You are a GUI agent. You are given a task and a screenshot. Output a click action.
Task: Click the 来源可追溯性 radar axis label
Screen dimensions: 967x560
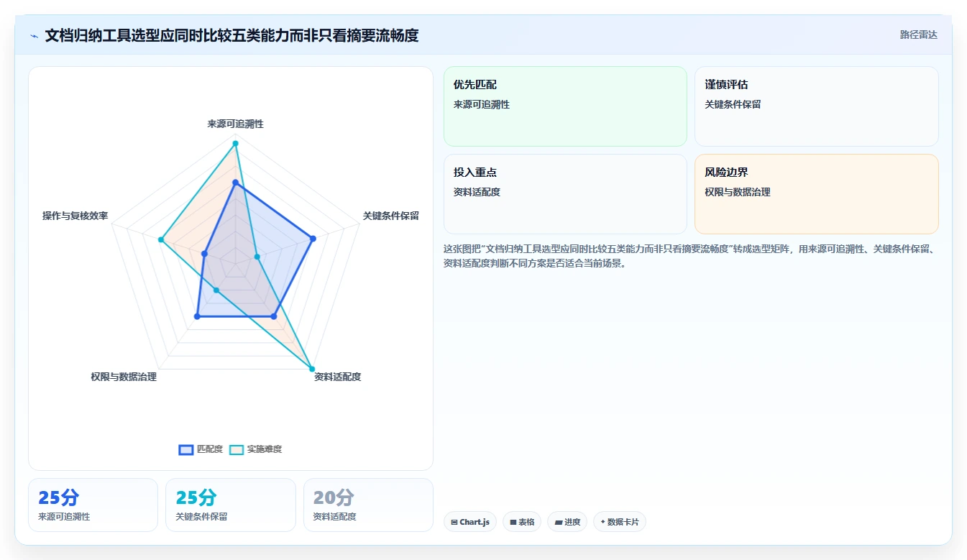point(235,124)
